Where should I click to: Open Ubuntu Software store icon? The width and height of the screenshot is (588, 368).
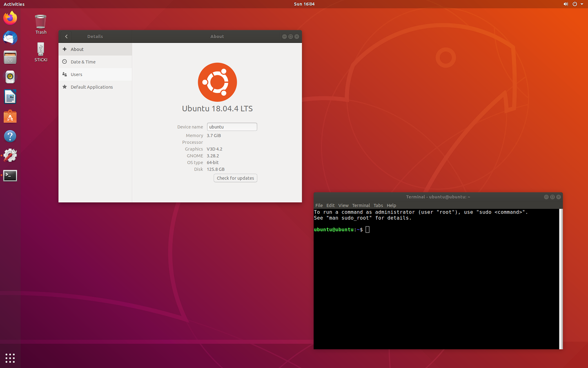pos(10,117)
